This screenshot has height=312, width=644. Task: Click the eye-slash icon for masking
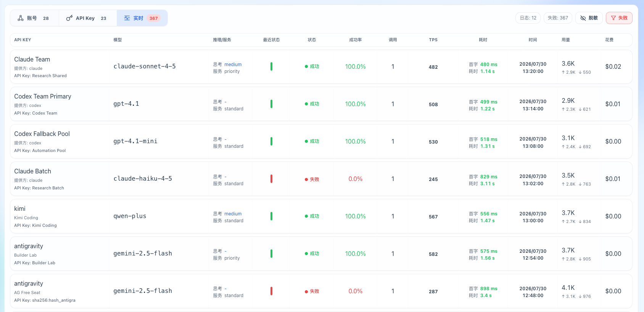583,18
